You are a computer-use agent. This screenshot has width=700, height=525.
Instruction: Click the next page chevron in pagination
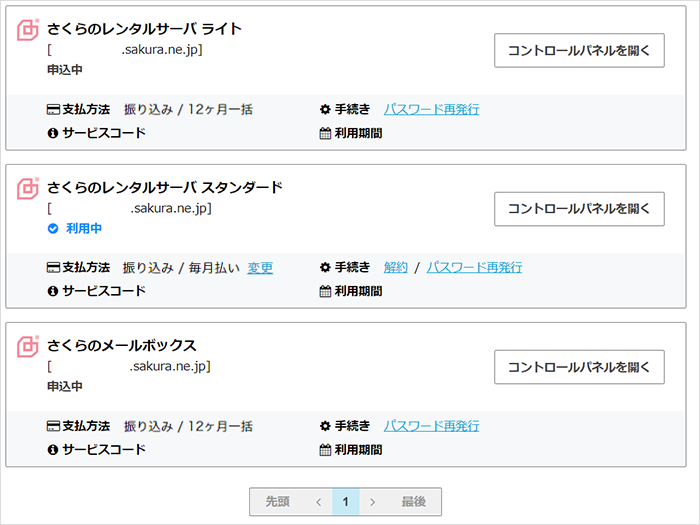372,502
